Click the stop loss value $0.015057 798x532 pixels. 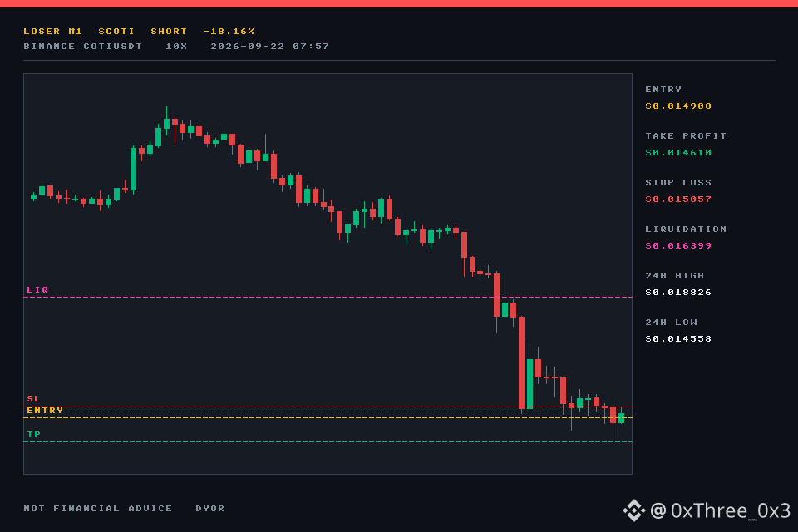click(678, 199)
